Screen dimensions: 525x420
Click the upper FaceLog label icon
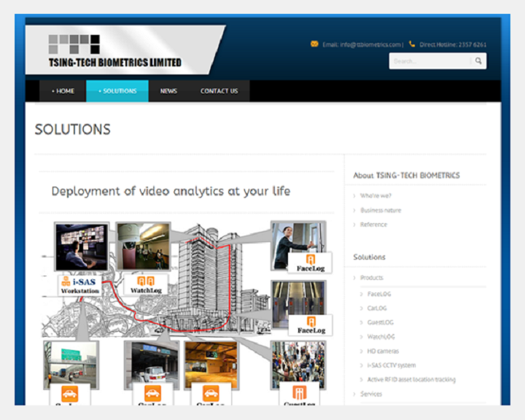coord(311,262)
